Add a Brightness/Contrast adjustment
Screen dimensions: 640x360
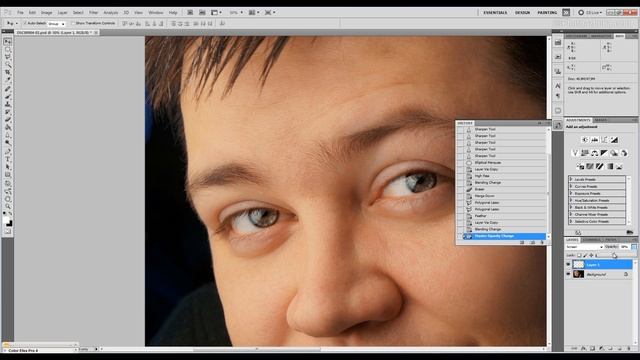584,140
